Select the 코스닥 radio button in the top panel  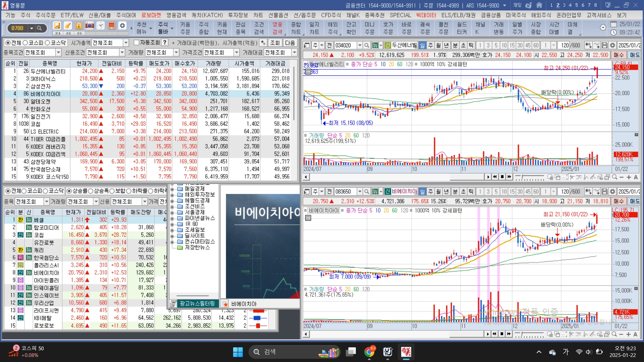(47, 43)
